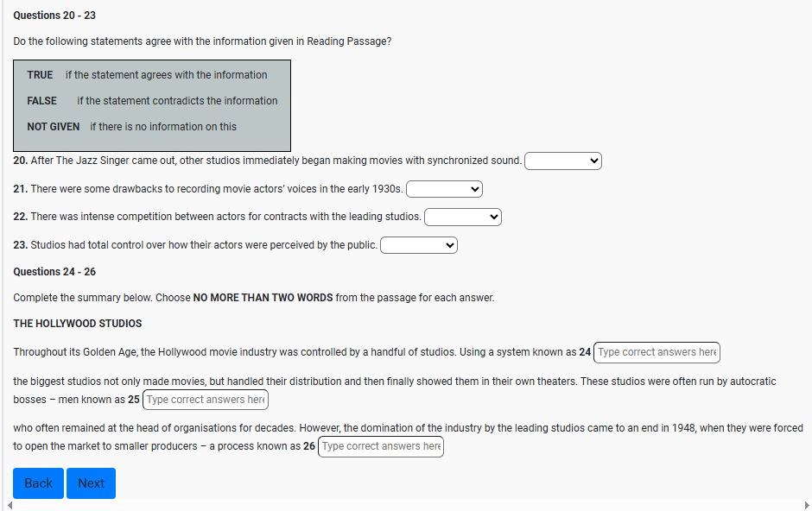
Task: Select the question 23 answer dropdown
Action: click(x=418, y=245)
